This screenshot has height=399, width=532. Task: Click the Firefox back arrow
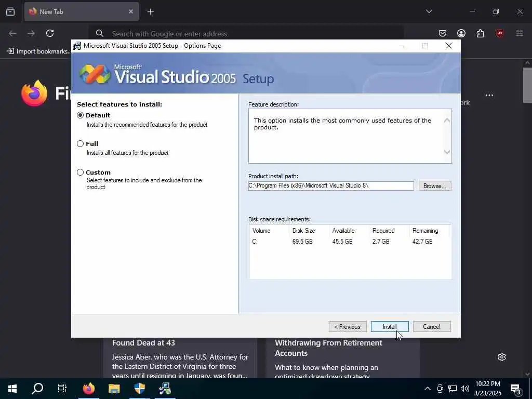click(x=12, y=33)
